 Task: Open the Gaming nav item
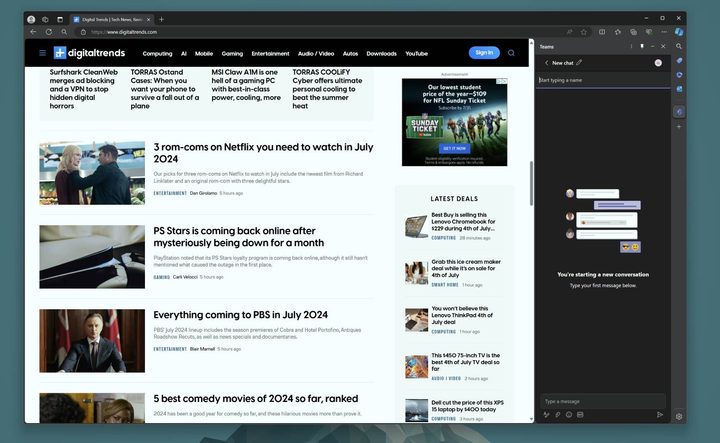coord(232,54)
